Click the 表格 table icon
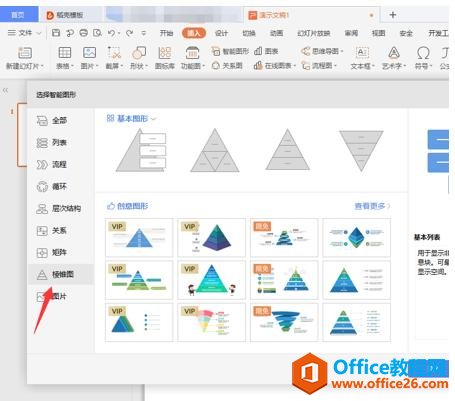This screenshot has width=455, height=401. point(65,52)
